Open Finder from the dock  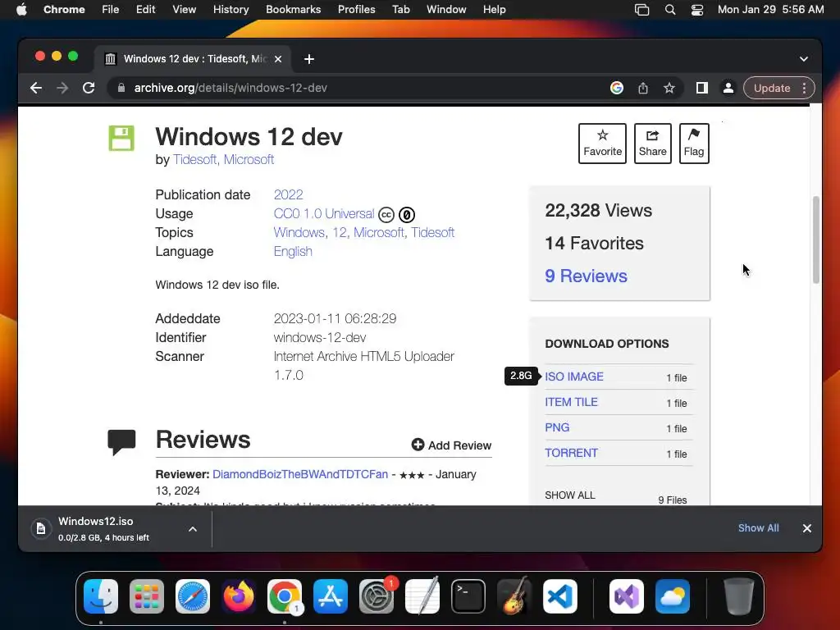[101, 596]
